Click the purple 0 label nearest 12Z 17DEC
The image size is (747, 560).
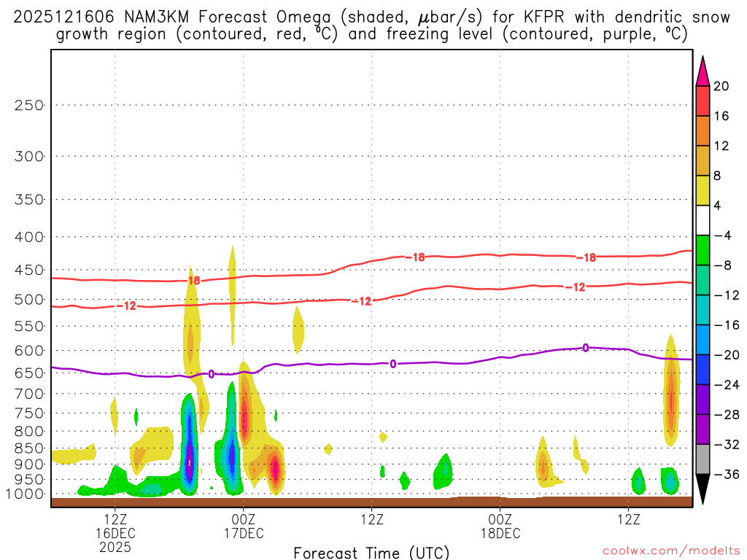(393, 365)
